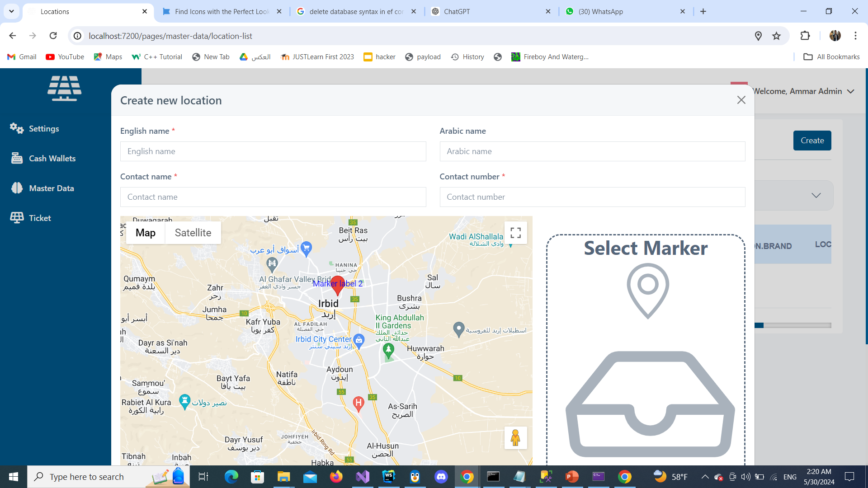Switch map to Satellite view
Screen dimensions: 868x488
(193, 233)
